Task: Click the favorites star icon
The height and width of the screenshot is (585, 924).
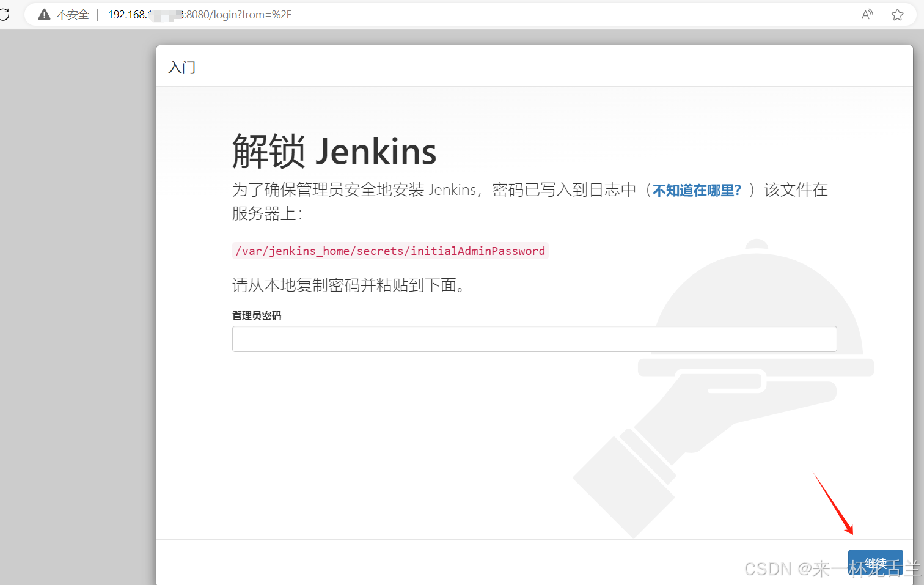Action: click(x=897, y=15)
